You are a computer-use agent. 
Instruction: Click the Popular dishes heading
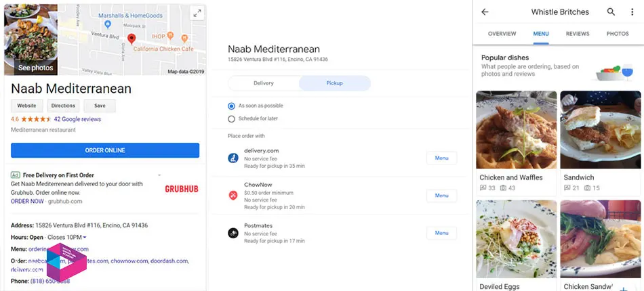[505, 58]
